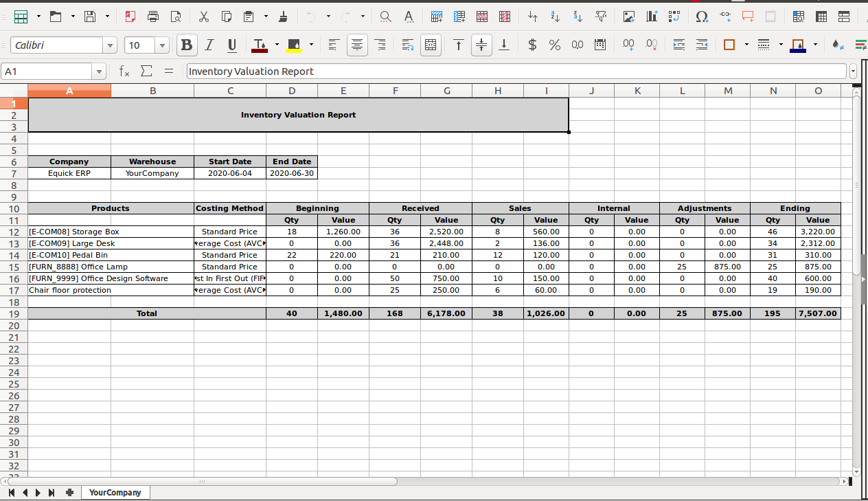Select column D header
The width and height of the screenshot is (868, 501).
point(292,91)
